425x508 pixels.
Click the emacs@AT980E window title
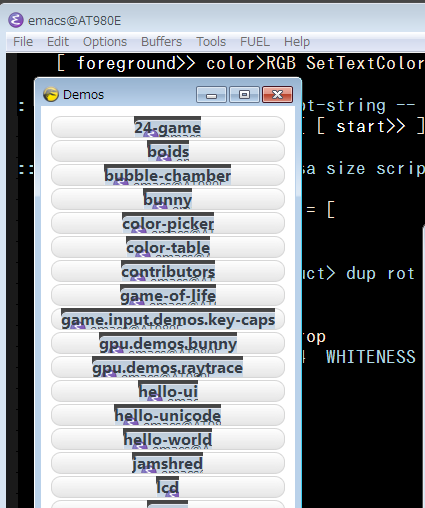point(75,21)
